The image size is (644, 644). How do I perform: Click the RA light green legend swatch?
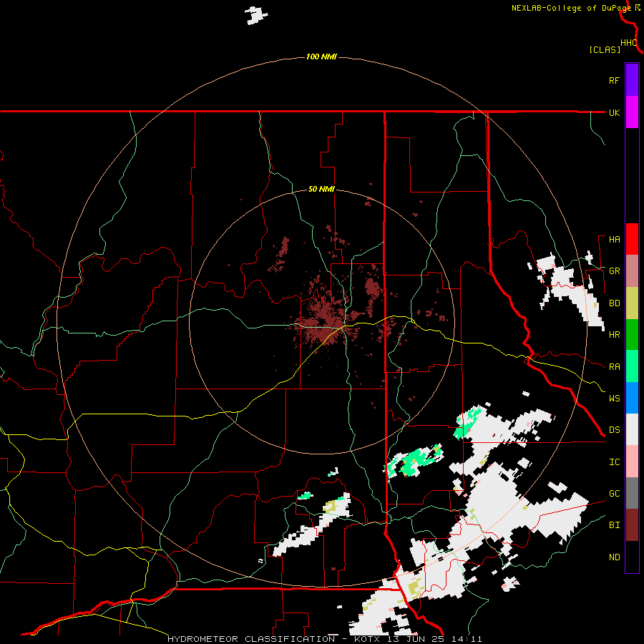632,366
